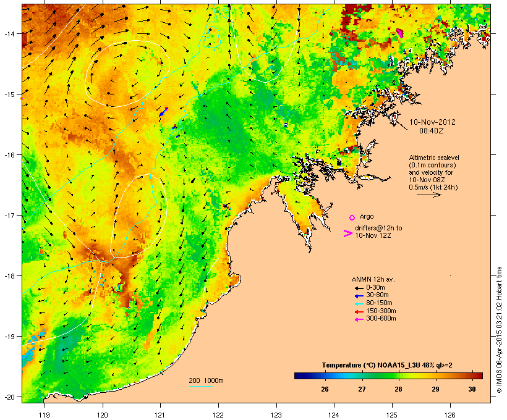Screen dimensions: 507x420
Task: Click the ANMN 12h av. heading
Action: click(x=373, y=279)
